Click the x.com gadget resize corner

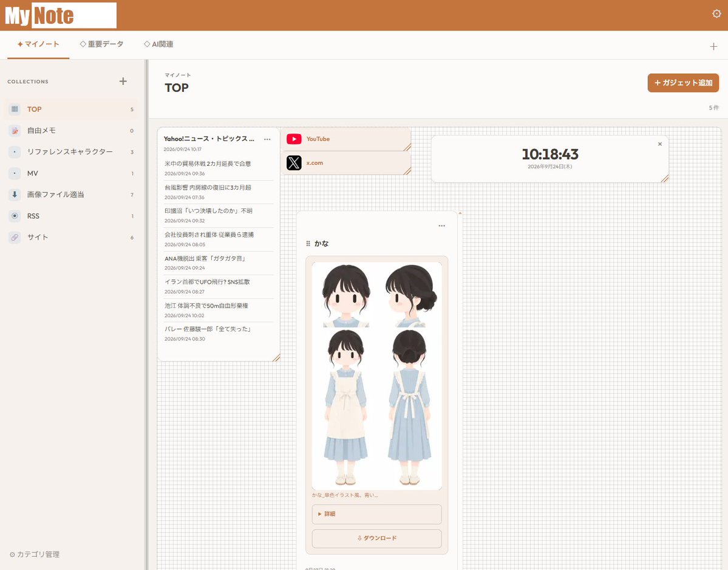[x=407, y=171]
